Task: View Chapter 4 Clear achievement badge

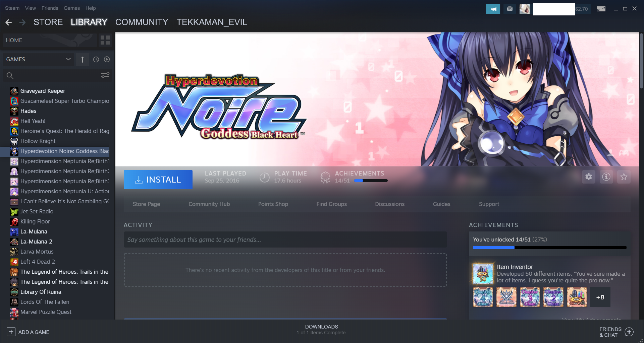Action: click(483, 297)
